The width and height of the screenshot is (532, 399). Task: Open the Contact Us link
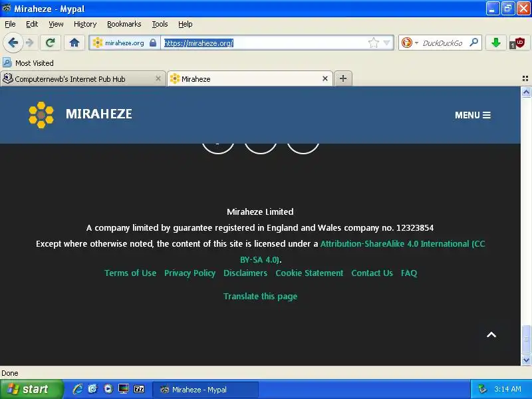(x=372, y=273)
